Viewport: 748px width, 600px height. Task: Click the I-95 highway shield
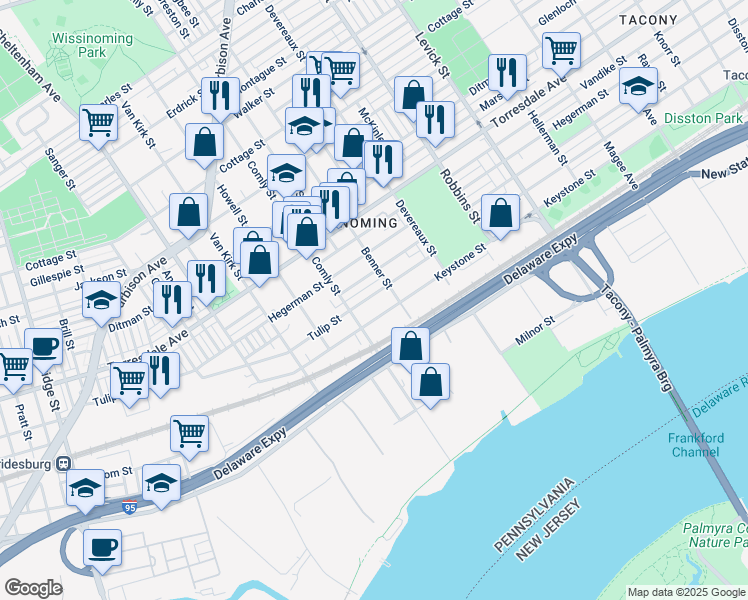pos(129,507)
